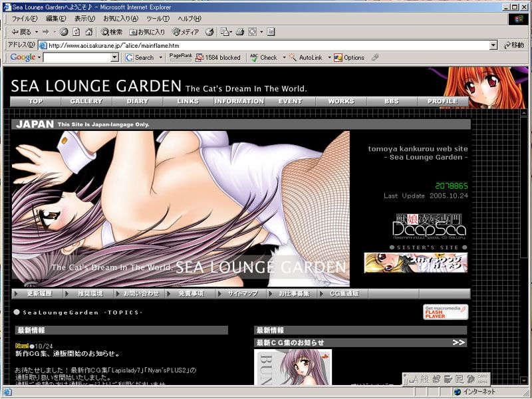Open the 検索 search toolbar button
Screen dimensions: 532x399
(x=112, y=32)
